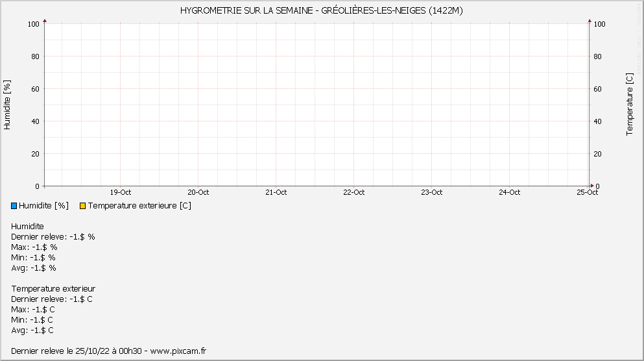Click the 80 tick on the right axis
This screenshot has width=644, height=361.
tap(599, 56)
